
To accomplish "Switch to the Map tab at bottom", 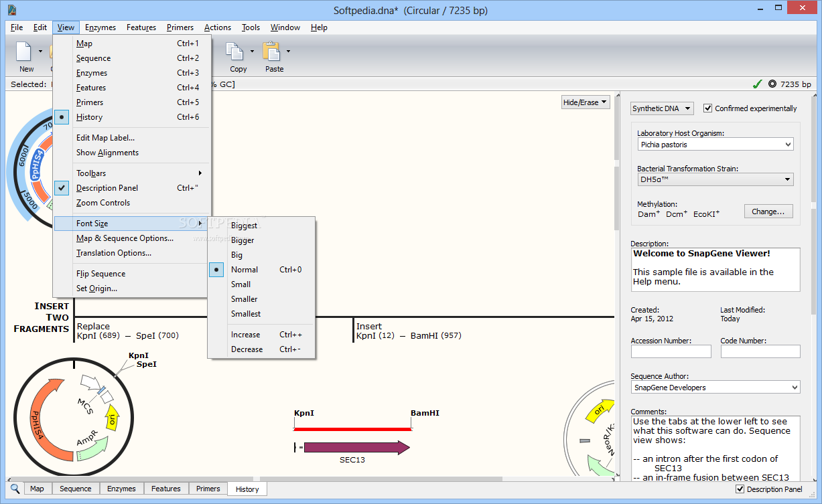I will [x=38, y=489].
